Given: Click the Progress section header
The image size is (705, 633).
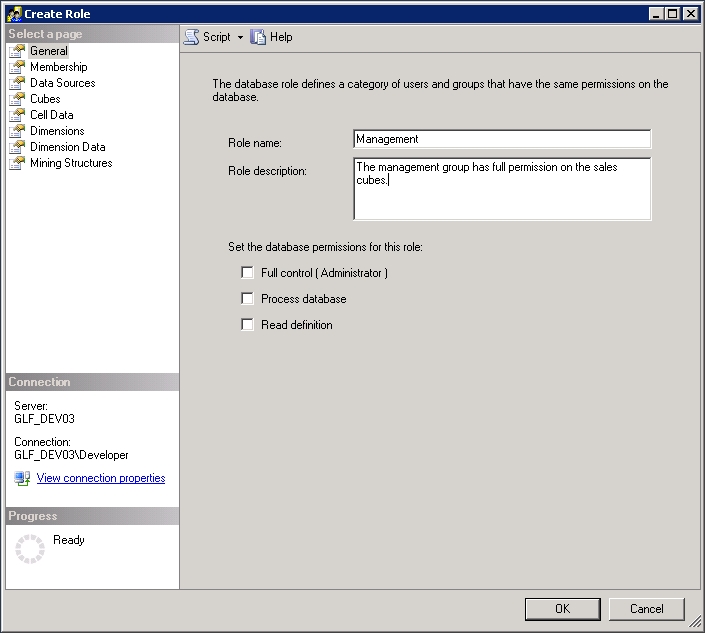Looking at the screenshot, I should (x=93, y=516).
